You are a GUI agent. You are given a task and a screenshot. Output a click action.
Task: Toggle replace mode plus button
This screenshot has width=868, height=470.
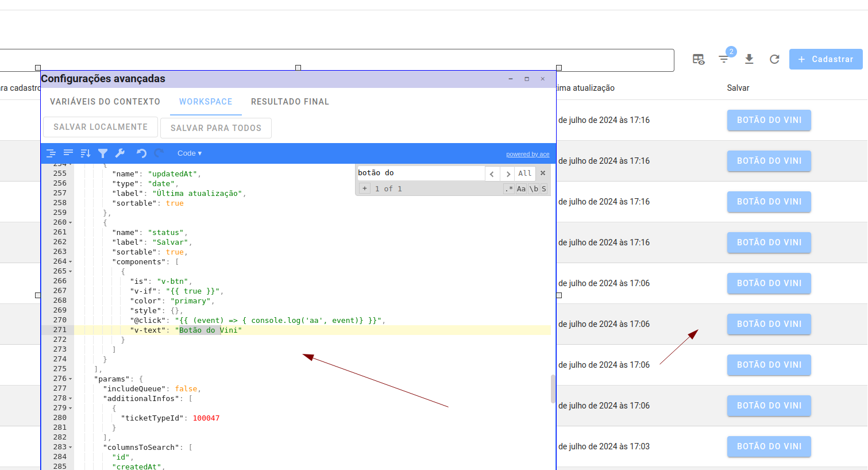coord(364,188)
